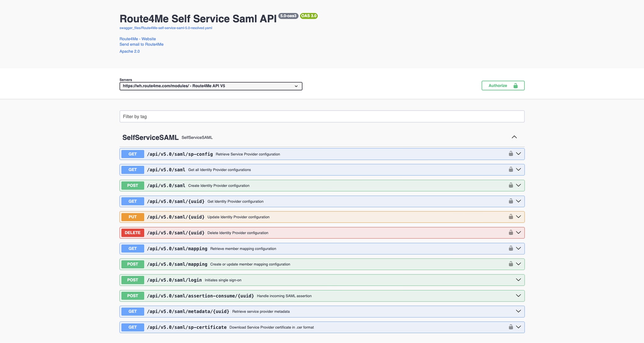Expand chevron for PUT 'Update Identity Provider configuration'
This screenshot has height=343, width=644.
(x=519, y=216)
